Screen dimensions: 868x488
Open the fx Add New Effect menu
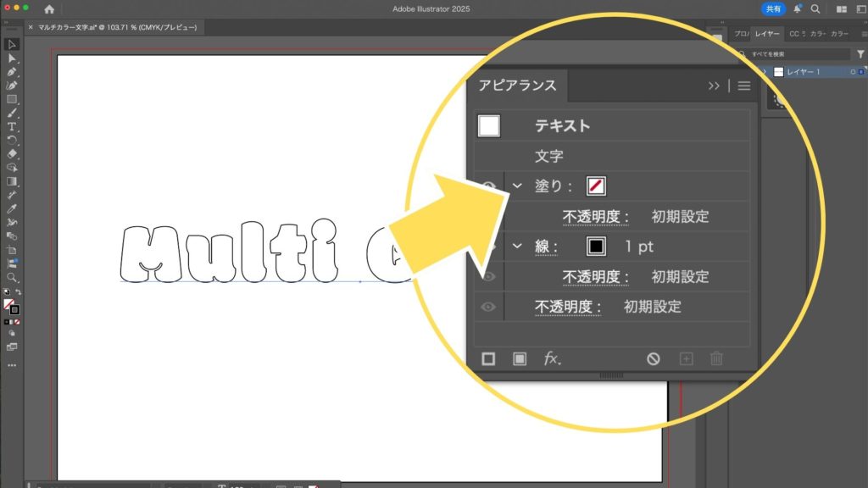(x=553, y=358)
